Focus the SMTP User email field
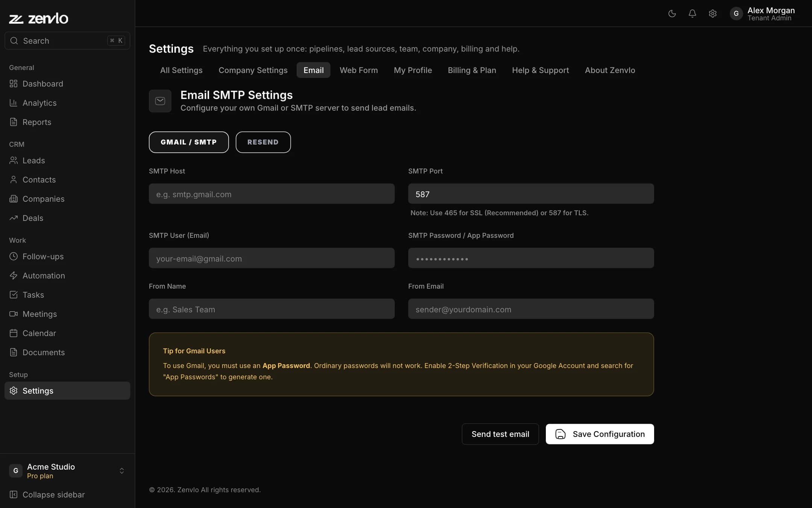Screen dimensions: 812x508 click(x=272, y=258)
